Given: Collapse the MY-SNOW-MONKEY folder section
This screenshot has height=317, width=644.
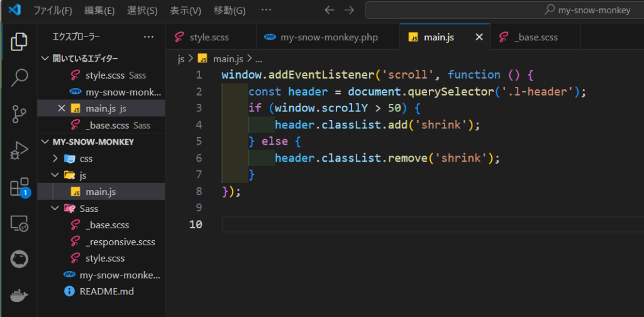Looking at the screenshot, I should [x=101, y=142].
